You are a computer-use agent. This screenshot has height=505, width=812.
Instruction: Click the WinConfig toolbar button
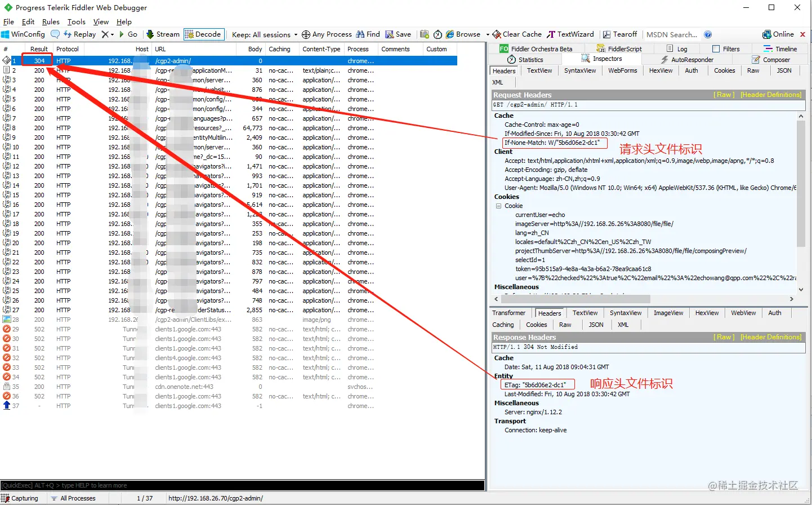(x=23, y=34)
